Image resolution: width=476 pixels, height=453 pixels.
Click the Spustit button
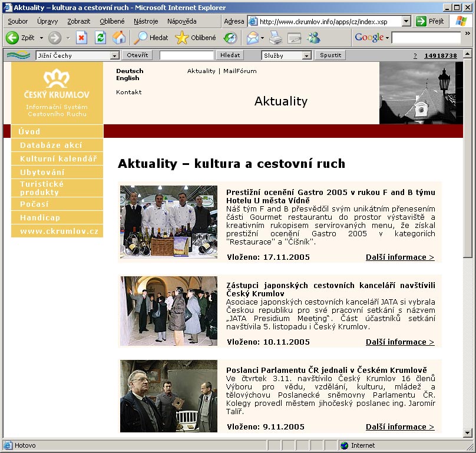pos(330,55)
